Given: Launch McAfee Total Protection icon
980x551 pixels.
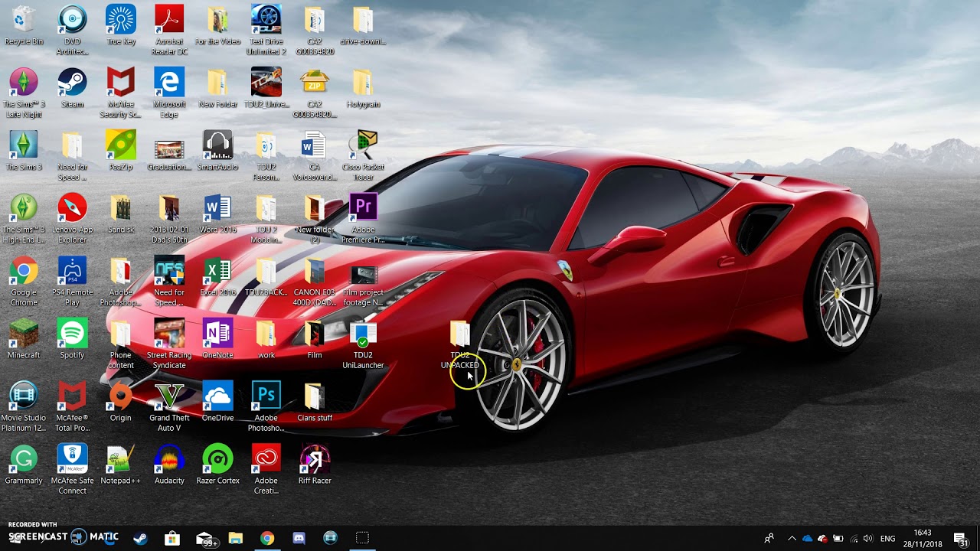Looking at the screenshot, I should (x=72, y=406).
